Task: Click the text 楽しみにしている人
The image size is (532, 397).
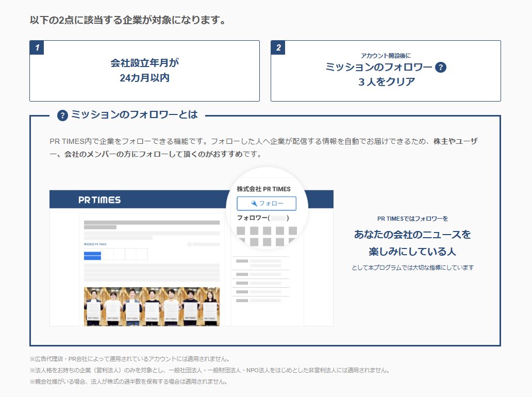Action: pyautogui.click(x=412, y=252)
